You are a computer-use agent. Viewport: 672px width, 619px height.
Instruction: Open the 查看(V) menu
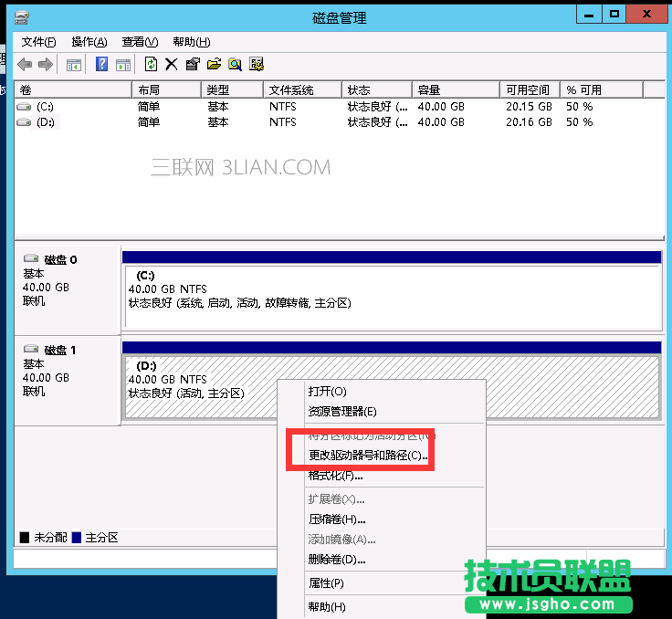tap(140, 42)
